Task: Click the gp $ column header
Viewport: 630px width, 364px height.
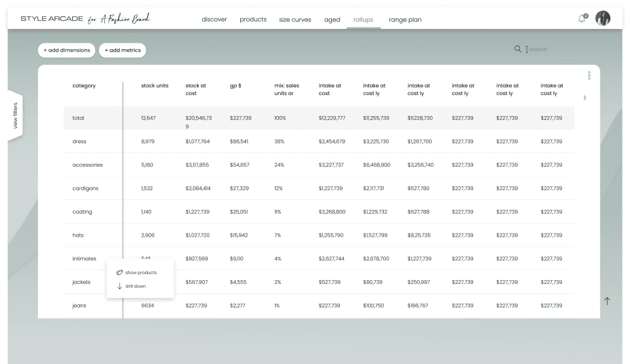Action: pos(236,85)
